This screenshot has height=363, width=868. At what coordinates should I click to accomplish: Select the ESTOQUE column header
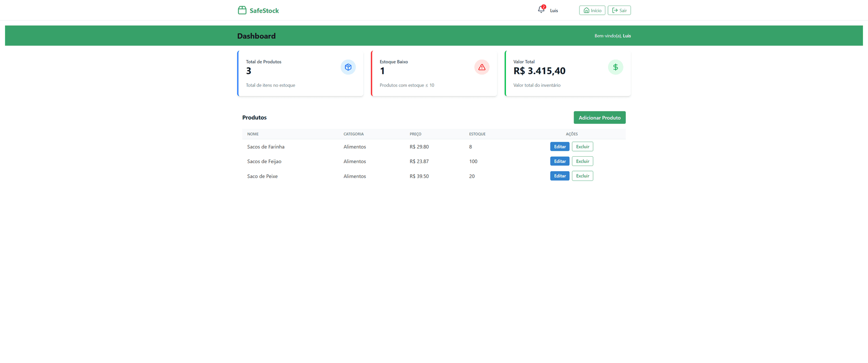[x=477, y=134]
